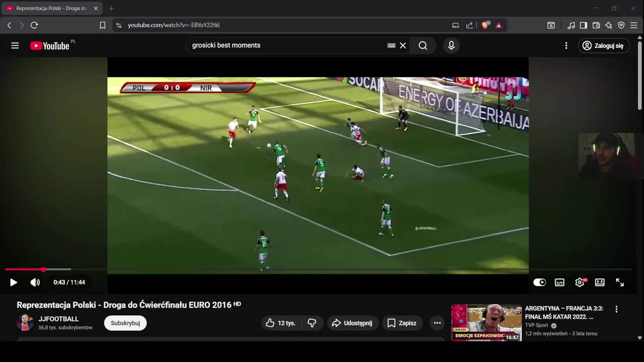Close the Reprezentacja Polski tab

96,9
